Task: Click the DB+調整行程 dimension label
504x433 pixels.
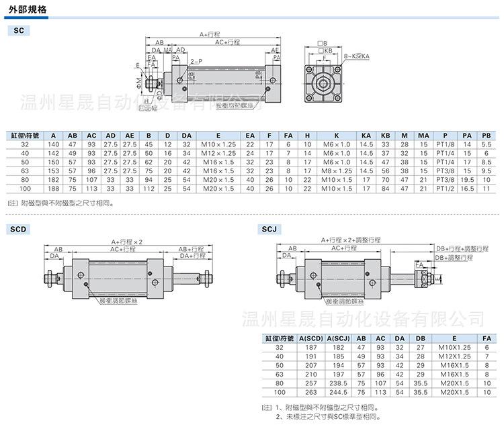Action: click(x=454, y=258)
